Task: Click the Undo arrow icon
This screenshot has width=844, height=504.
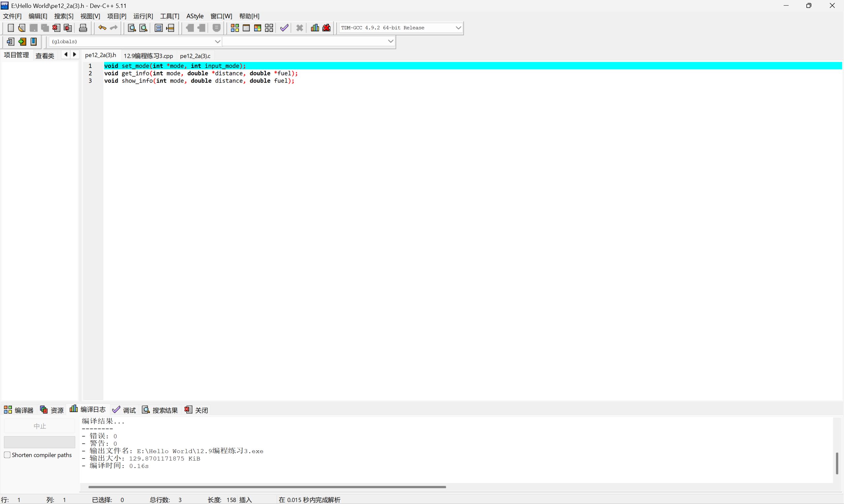Action: click(x=102, y=28)
